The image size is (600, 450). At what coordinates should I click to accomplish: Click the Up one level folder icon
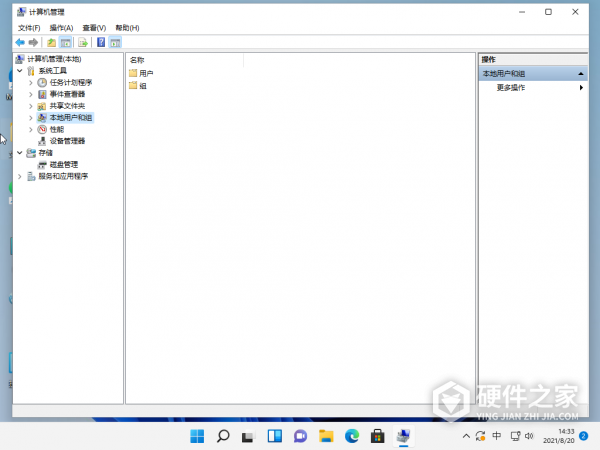(x=51, y=42)
